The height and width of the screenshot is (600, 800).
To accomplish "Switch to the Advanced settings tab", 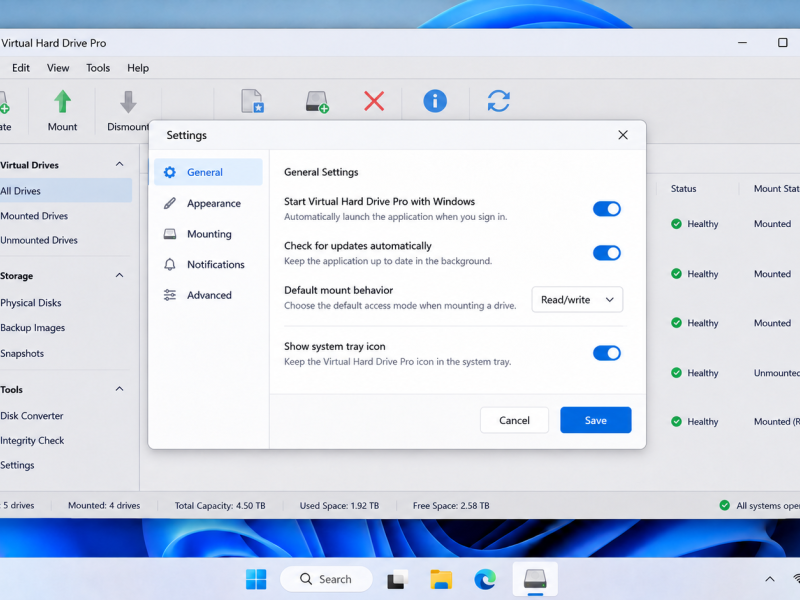I will 208,295.
